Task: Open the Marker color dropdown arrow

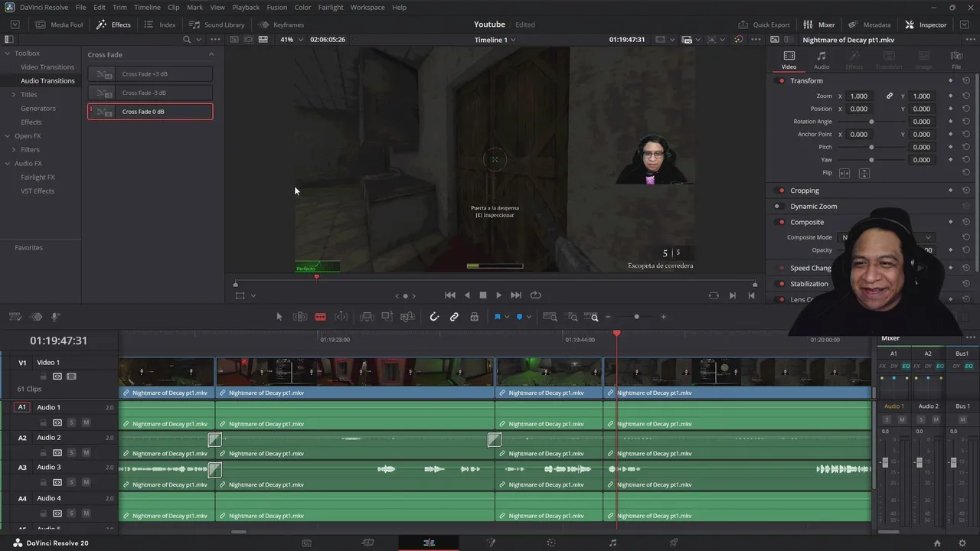Action: (x=528, y=317)
